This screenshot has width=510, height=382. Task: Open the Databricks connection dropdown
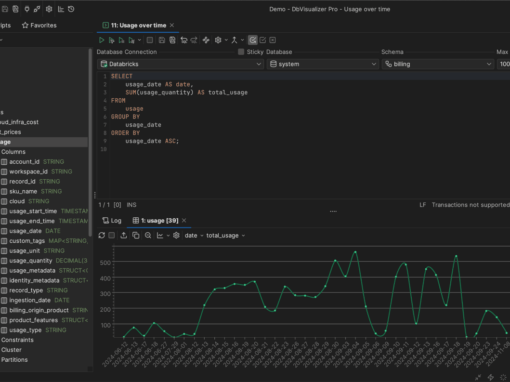click(180, 64)
